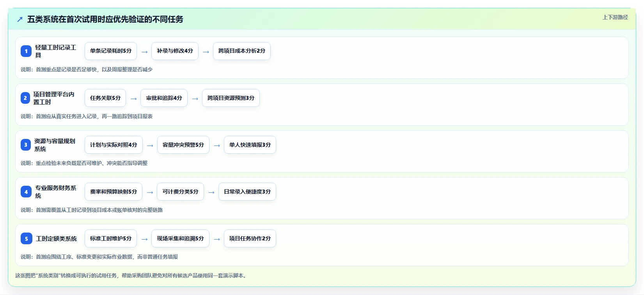Viewport: 644px width, 295px height.
Task: Click the note 说明：首测应从真实任务进入记录
Action: (x=87, y=116)
